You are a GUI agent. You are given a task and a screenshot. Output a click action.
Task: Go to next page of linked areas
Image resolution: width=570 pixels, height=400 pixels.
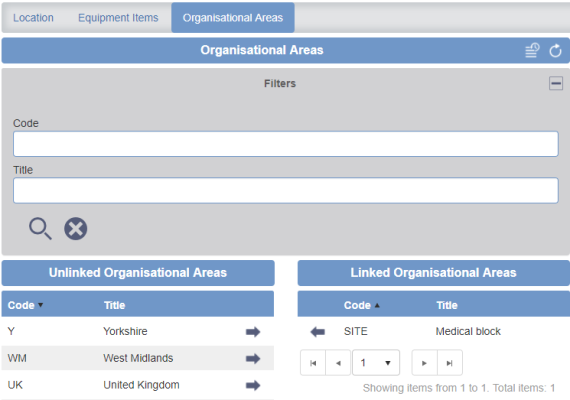[424, 363]
